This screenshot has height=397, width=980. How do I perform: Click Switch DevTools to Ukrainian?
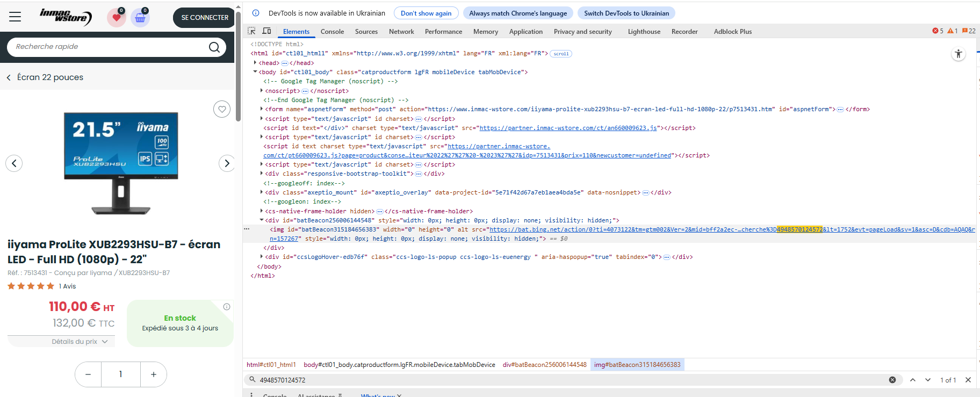pos(626,13)
